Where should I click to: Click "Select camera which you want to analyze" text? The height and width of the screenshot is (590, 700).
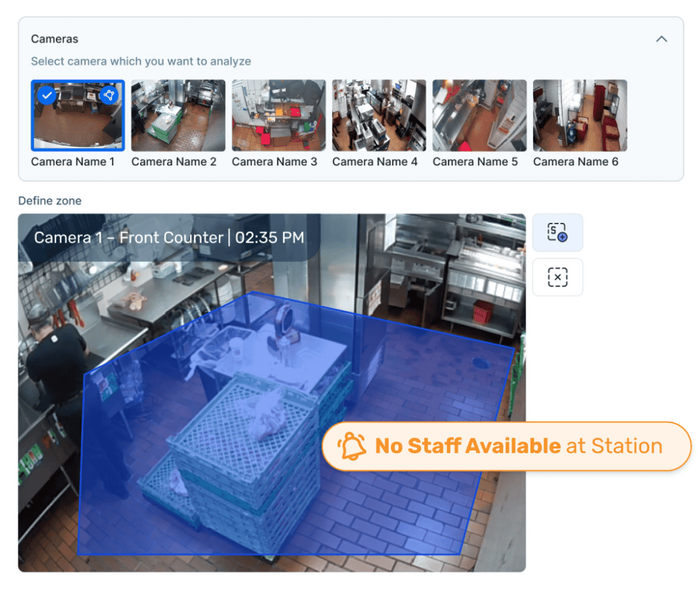click(x=141, y=62)
